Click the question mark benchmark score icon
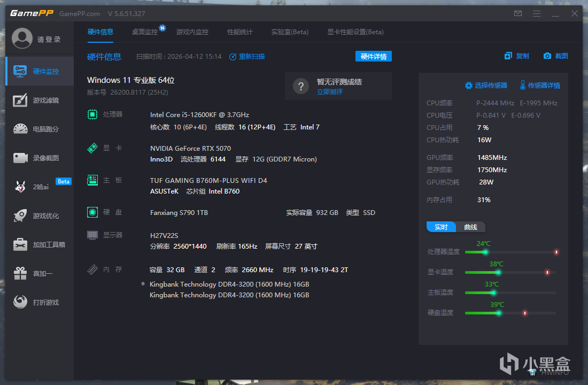588x385 pixels. point(301,86)
